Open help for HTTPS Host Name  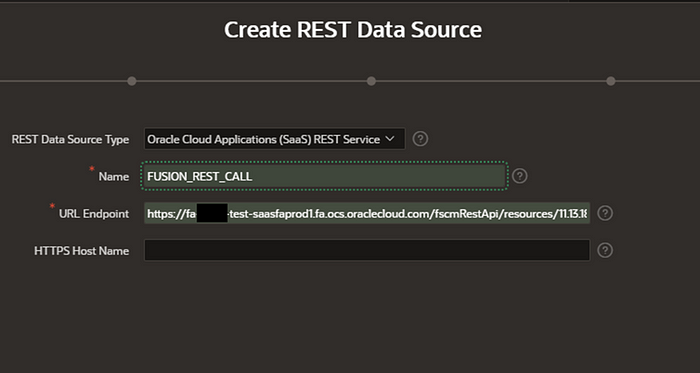(x=605, y=250)
